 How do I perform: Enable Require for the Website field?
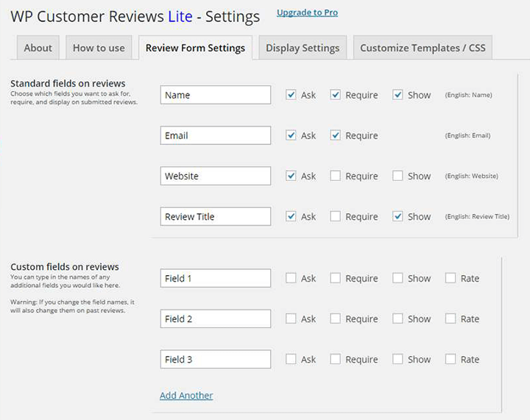[x=335, y=176]
